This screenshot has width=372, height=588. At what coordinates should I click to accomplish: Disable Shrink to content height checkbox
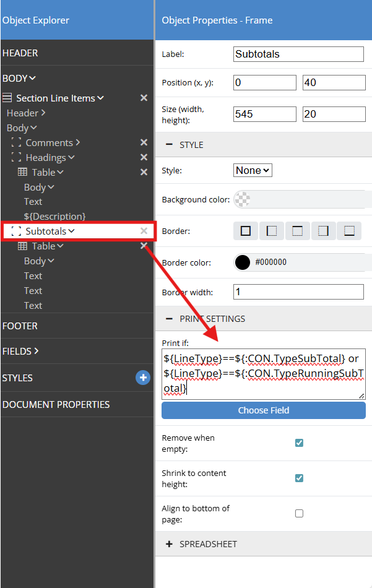299,478
